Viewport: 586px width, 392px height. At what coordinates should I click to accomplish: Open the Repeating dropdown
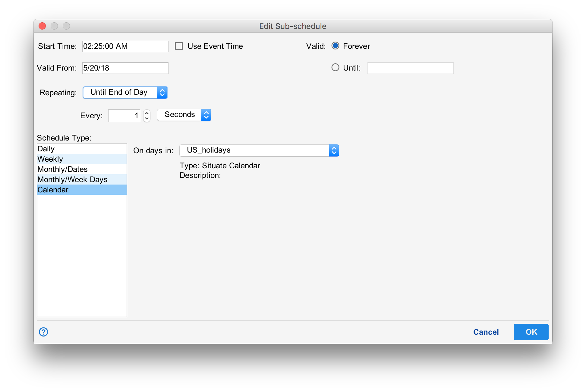point(125,93)
